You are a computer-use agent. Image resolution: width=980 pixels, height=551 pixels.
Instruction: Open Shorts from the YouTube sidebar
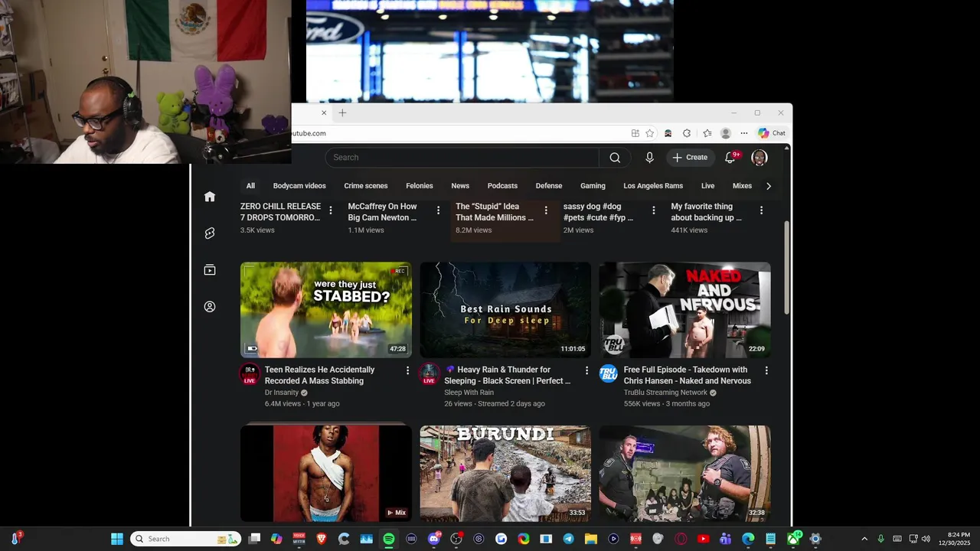click(x=210, y=233)
